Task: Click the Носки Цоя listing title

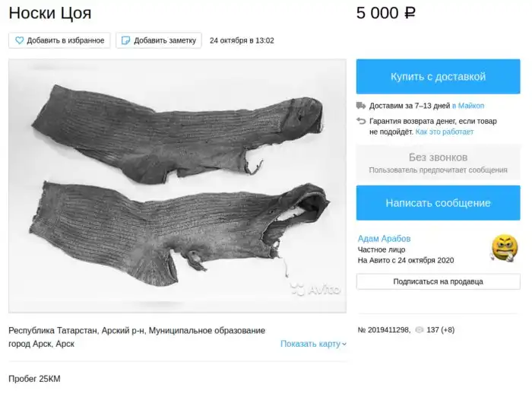Action: [x=50, y=13]
